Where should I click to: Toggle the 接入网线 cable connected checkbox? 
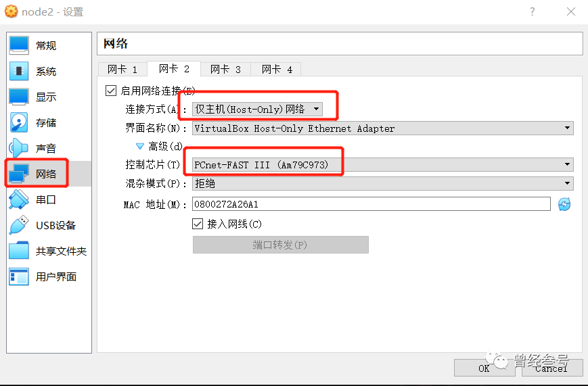pos(198,224)
